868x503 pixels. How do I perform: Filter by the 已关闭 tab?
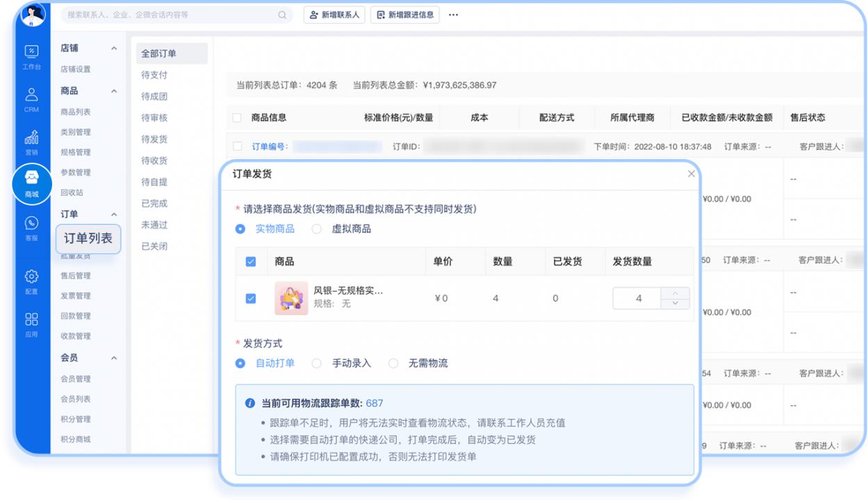coord(154,247)
